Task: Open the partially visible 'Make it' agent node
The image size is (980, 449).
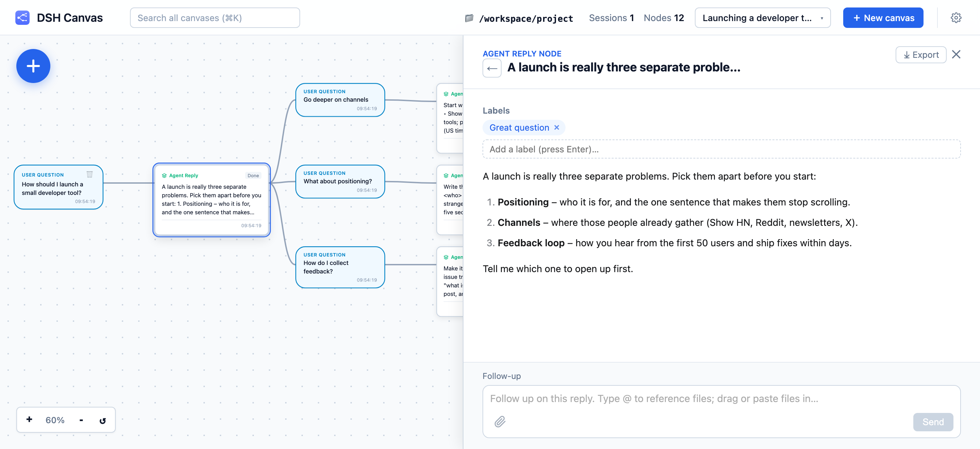Action: coord(450,281)
